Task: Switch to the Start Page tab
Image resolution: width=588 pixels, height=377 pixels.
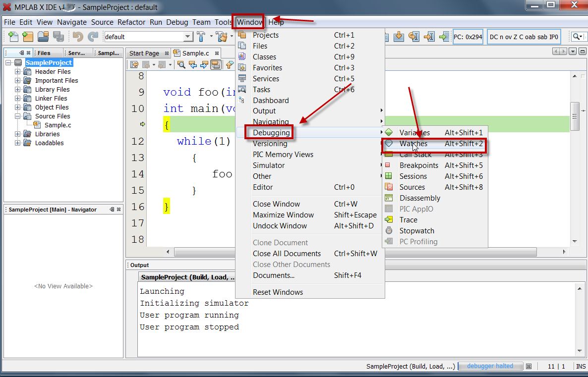Action: pos(144,53)
